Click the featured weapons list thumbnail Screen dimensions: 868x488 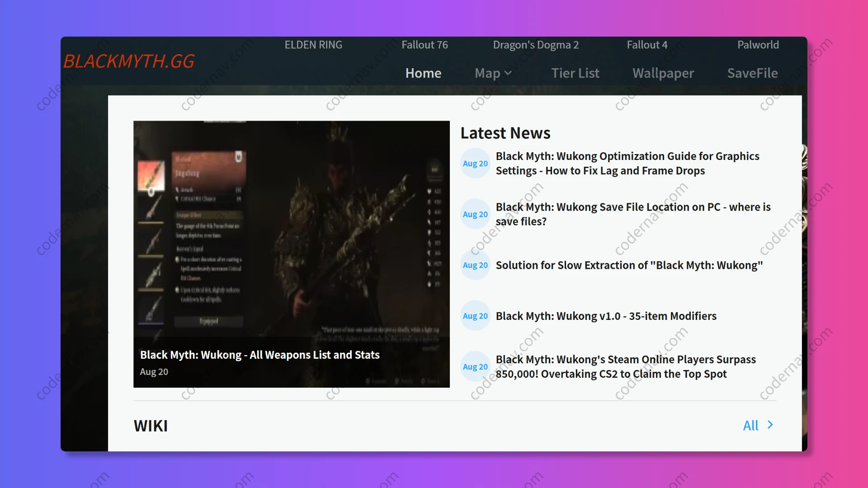291,228
